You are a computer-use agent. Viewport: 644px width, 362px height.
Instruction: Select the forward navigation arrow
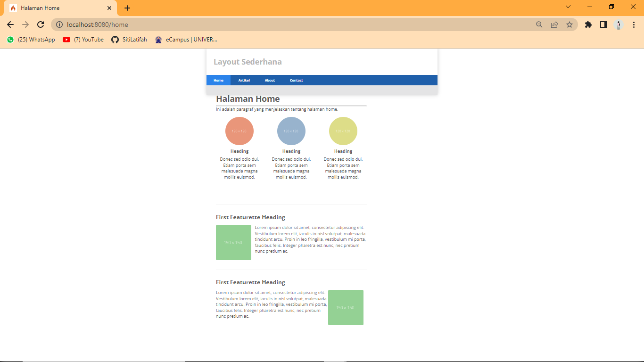coord(25,25)
